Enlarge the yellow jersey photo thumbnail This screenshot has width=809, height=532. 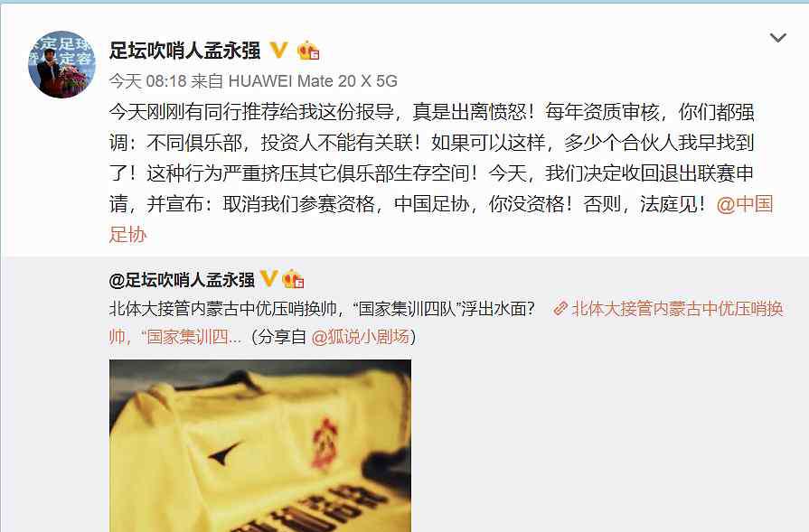tap(260, 446)
